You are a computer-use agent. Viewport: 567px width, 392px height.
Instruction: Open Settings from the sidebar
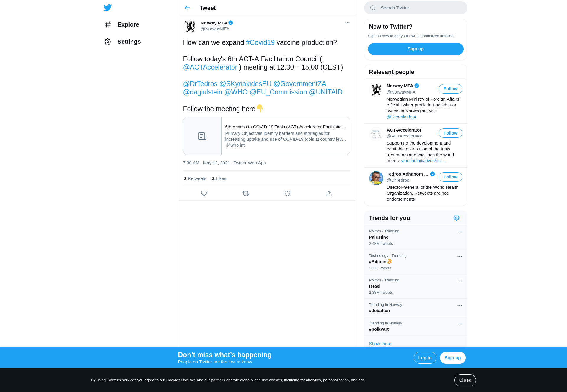coord(123,42)
